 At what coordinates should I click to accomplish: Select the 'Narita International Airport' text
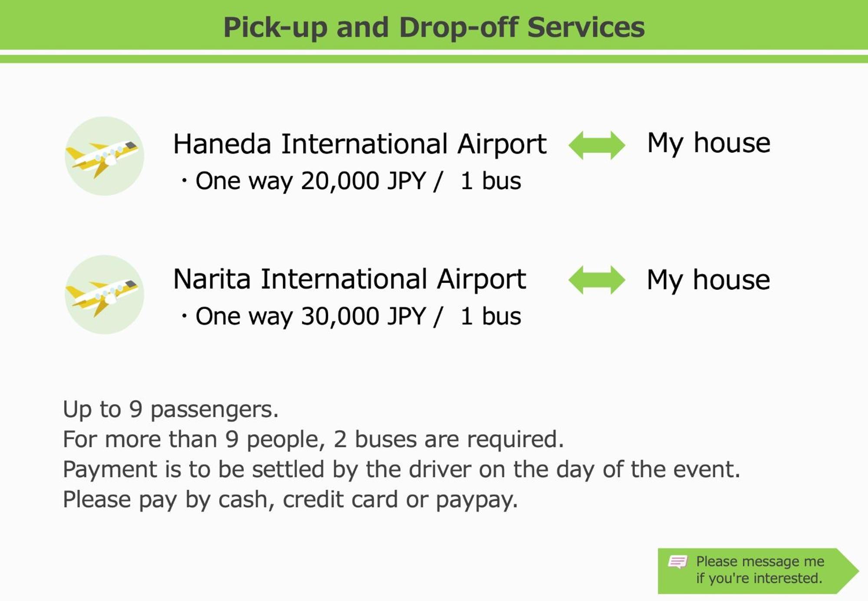tap(350, 279)
